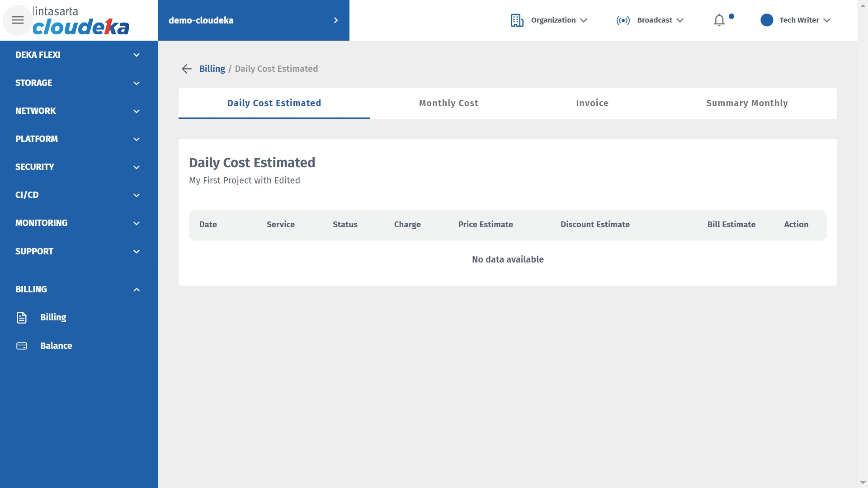This screenshot has height=488, width=868.
Task: Click the hamburger menu icon
Action: click(x=18, y=20)
